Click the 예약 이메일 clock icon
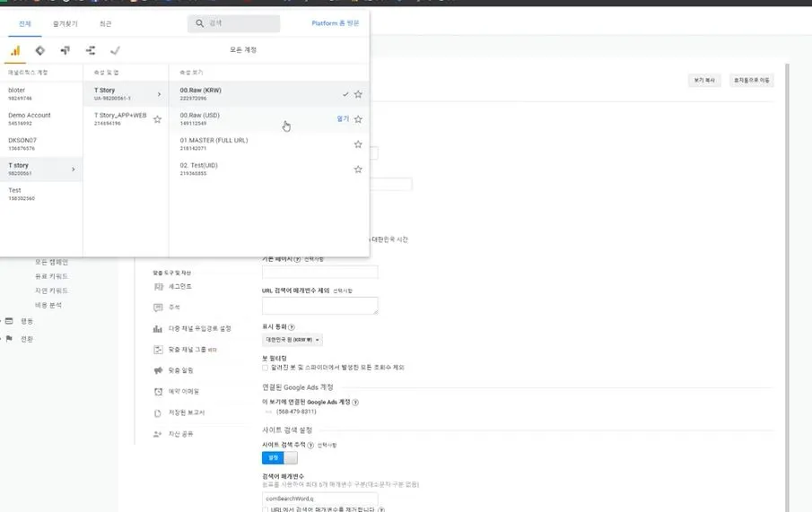 coord(158,392)
